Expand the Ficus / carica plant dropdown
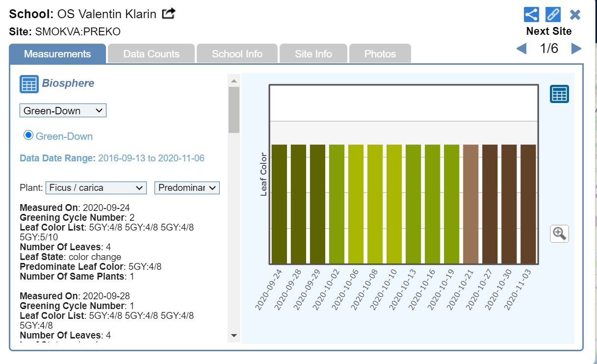This screenshot has width=597, height=364. click(x=96, y=188)
